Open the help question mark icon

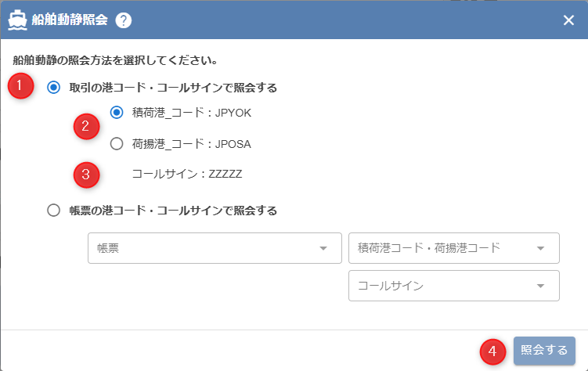(123, 20)
